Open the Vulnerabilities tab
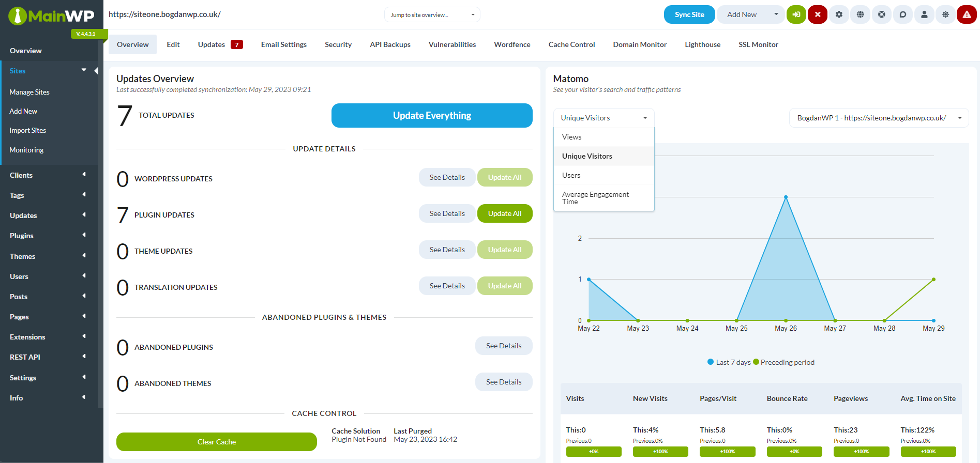980x463 pixels. coord(453,44)
